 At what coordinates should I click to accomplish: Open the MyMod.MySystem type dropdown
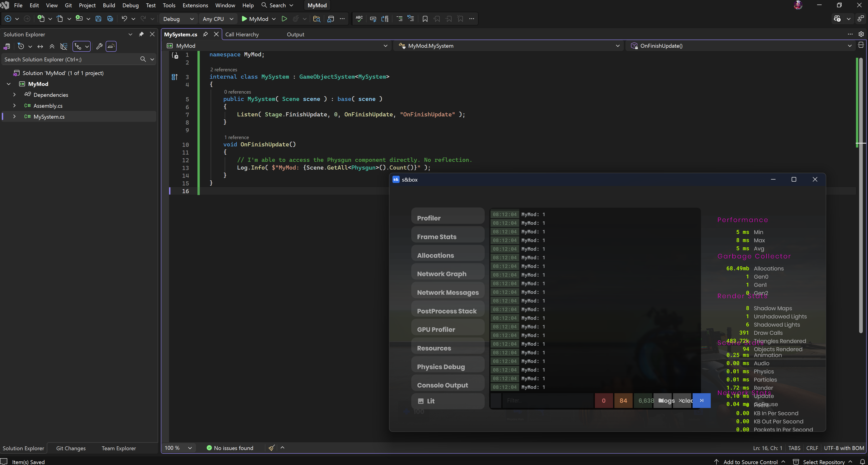tap(509, 45)
